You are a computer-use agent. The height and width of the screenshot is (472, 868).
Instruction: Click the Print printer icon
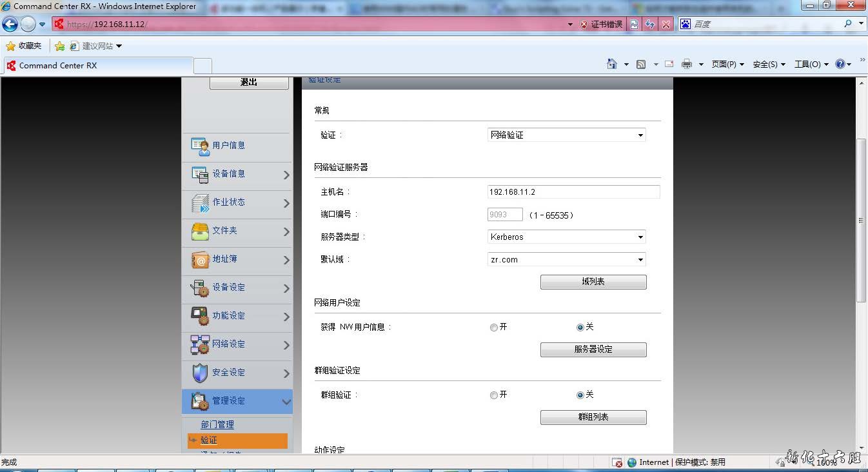point(687,64)
